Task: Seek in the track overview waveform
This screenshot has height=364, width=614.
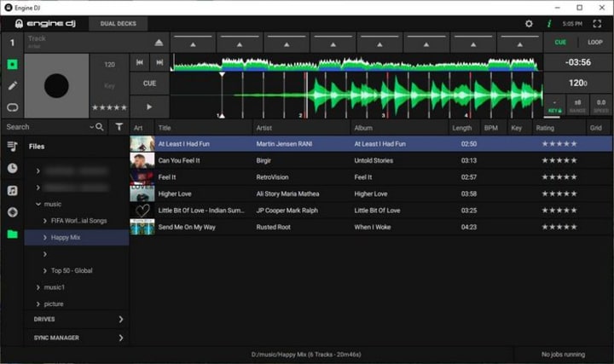Action: [356, 64]
